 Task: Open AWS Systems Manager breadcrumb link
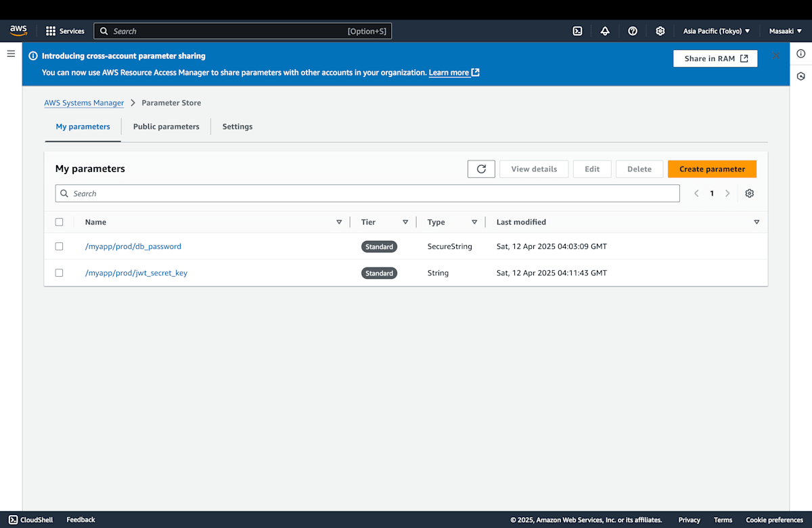point(84,103)
